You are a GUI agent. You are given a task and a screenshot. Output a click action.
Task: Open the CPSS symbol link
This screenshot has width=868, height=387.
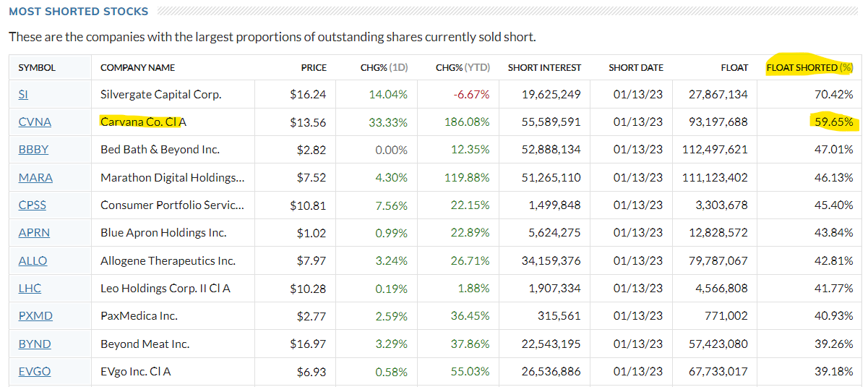33,205
